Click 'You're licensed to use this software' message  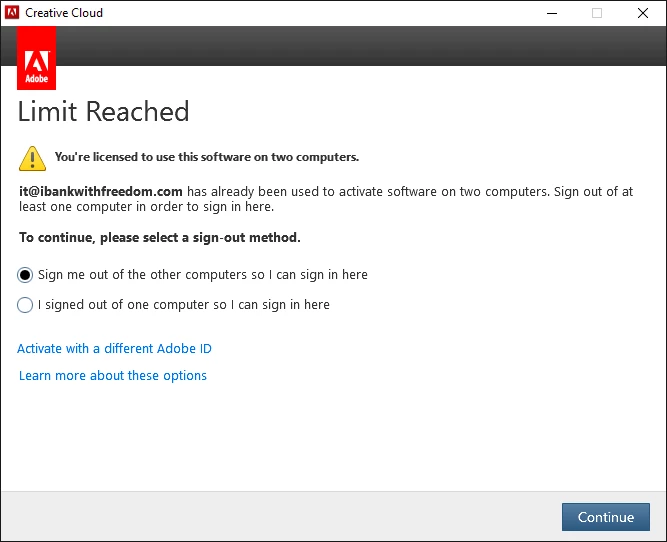pyautogui.click(x=207, y=157)
